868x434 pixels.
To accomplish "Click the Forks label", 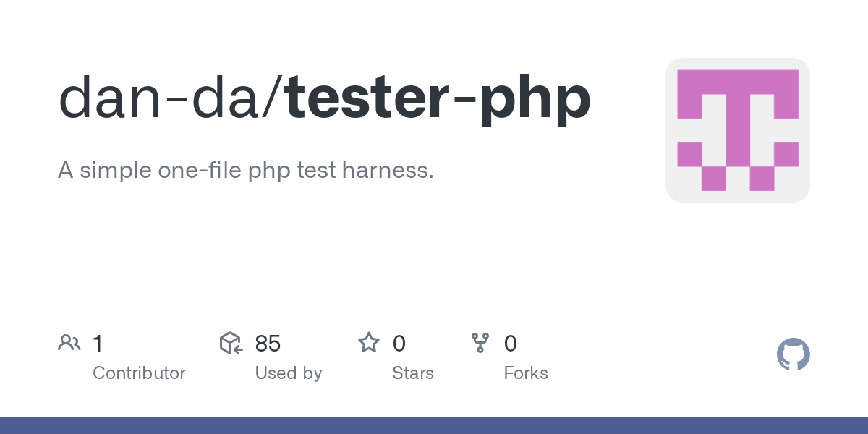I will [x=525, y=373].
